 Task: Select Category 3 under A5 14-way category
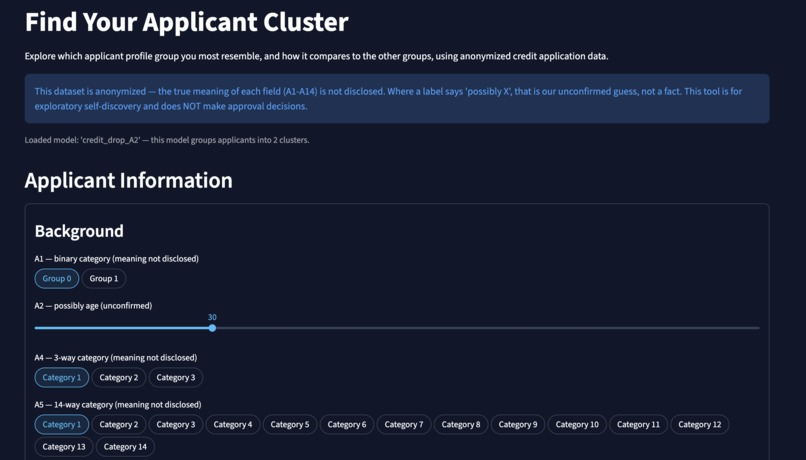coord(176,425)
